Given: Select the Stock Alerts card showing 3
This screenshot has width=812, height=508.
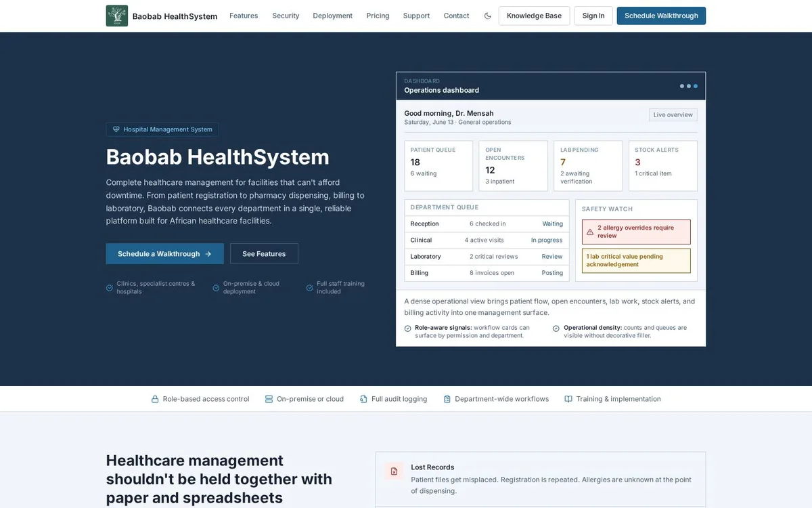Looking at the screenshot, I should (663, 166).
